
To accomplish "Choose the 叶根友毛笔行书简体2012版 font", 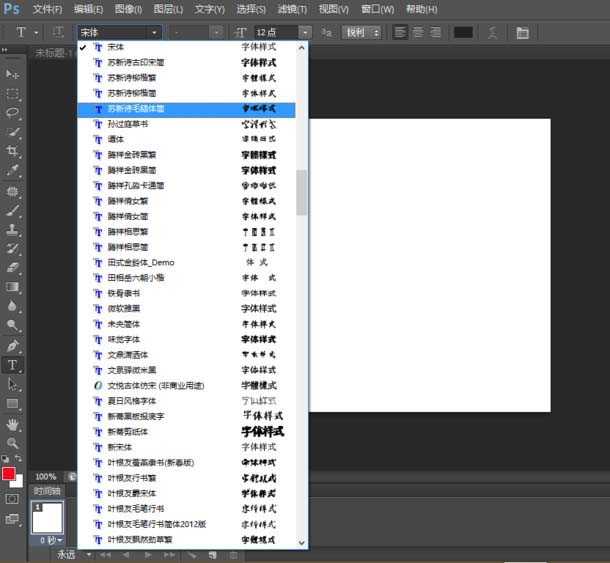I will [186, 524].
